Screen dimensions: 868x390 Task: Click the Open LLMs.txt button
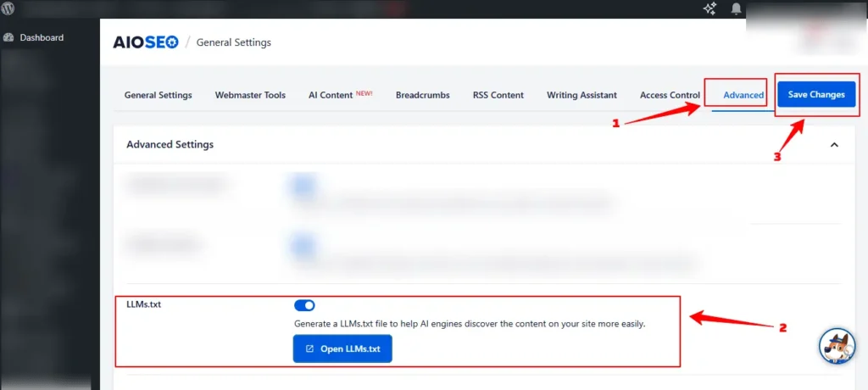342,348
